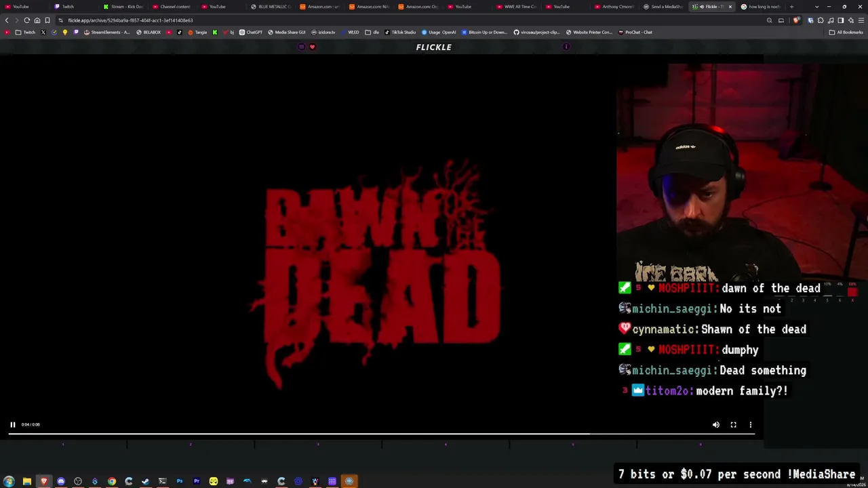
Task: Click the heart icon beside the Flickle title
Action: (x=312, y=47)
